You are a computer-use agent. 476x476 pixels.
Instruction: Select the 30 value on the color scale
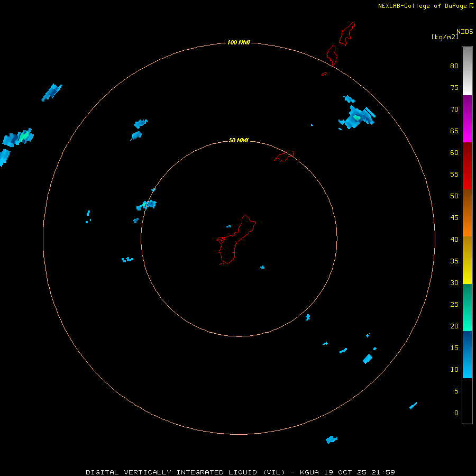coord(454,282)
